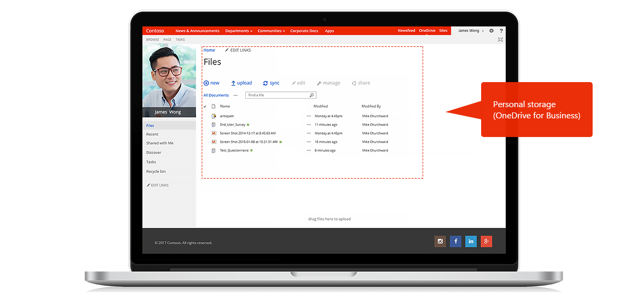Open ellipsis menu for antispam
Image resolution: width=644 pixels, height=306 pixels.
pos(309,116)
